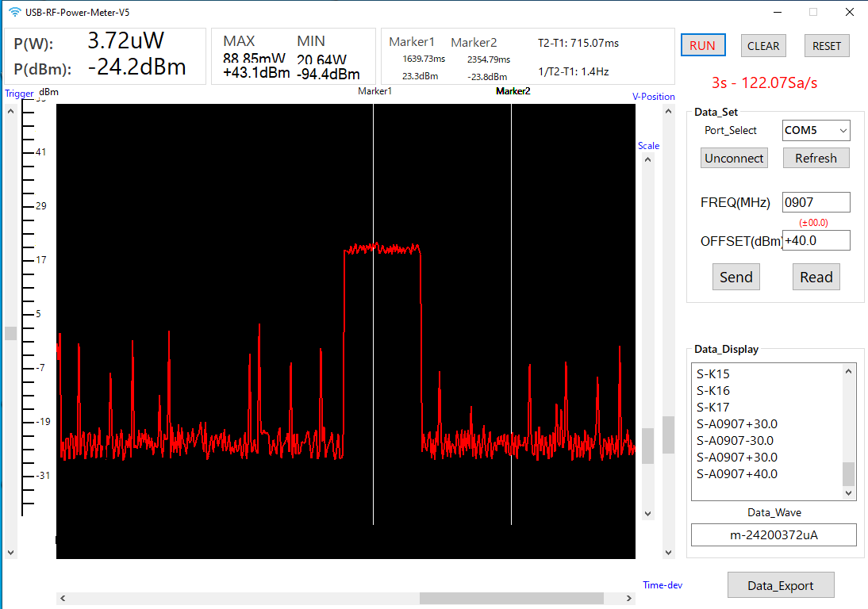Click Data_Display list scroll down arrow
This screenshot has height=609, width=868.
[x=849, y=493]
